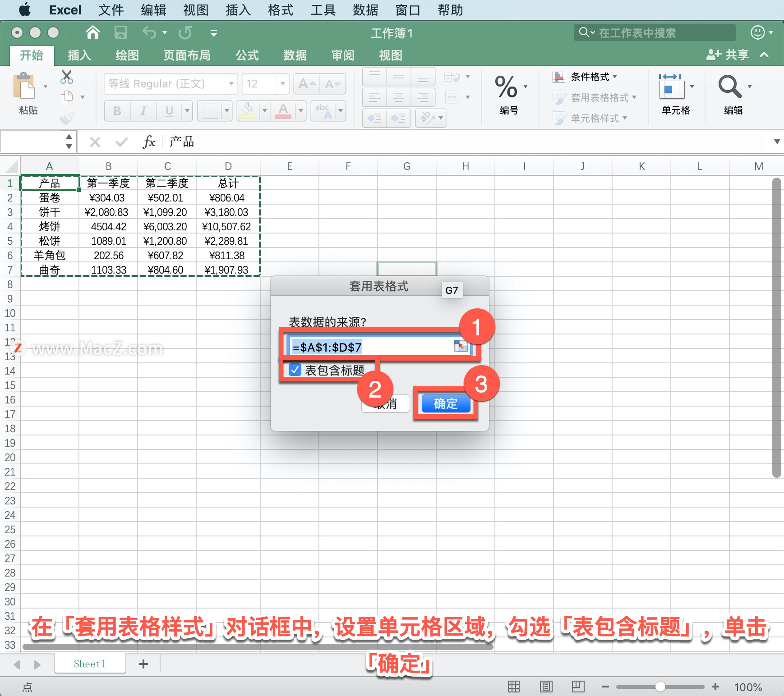
Task: Open Quick Access Toolbar customize arrow
Action: (x=214, y=33)
